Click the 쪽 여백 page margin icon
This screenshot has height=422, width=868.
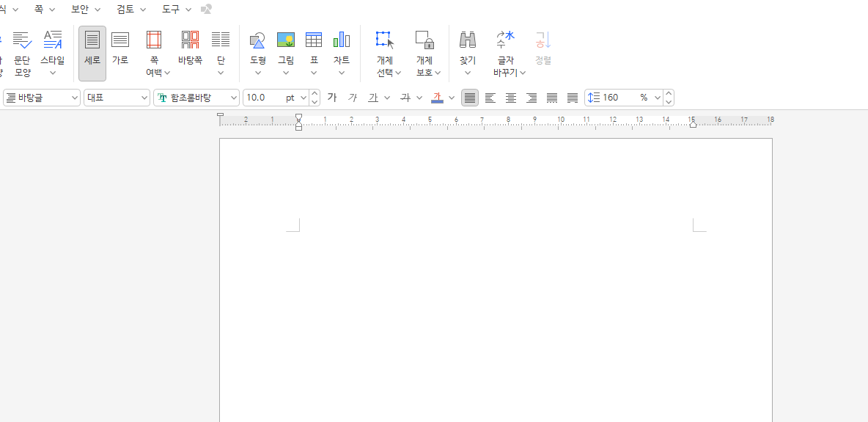(154, 40)
